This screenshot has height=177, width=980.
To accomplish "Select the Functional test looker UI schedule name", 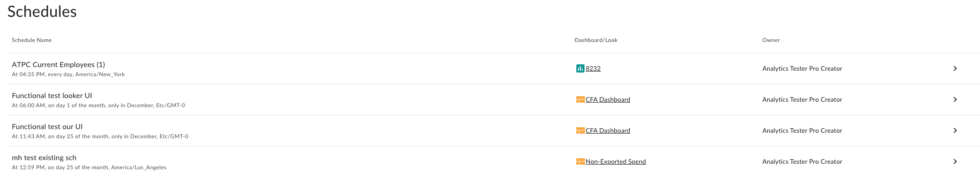I will (52, 96).
